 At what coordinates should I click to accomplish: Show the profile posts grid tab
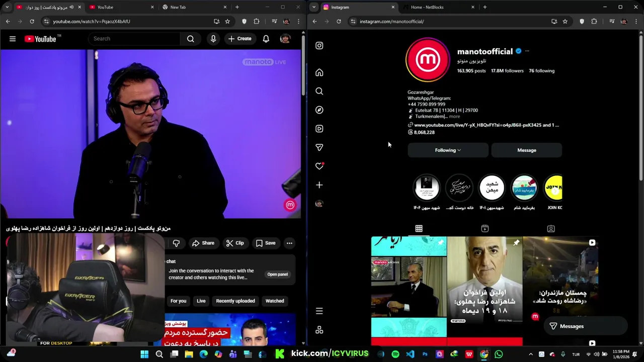[419, 229]
